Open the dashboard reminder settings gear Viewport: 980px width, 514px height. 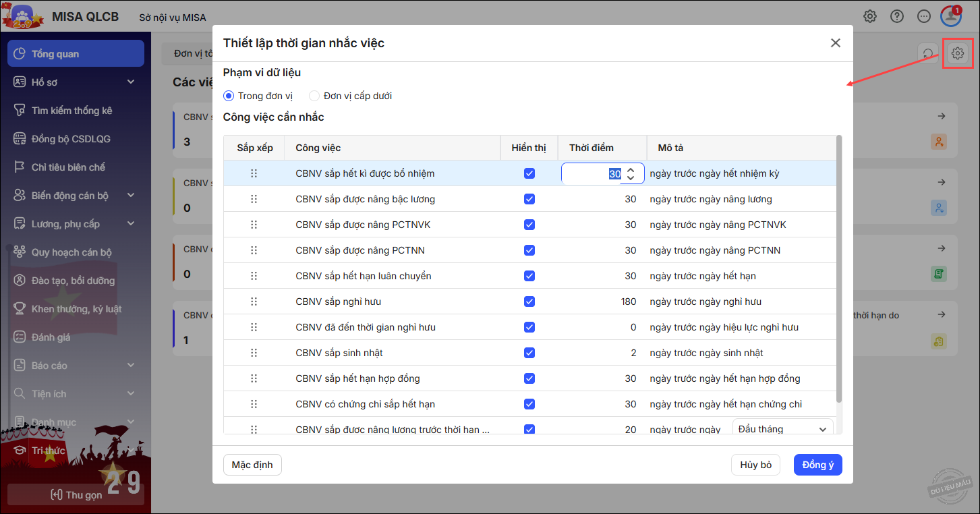pyautogui.click(x=957, y=53)
